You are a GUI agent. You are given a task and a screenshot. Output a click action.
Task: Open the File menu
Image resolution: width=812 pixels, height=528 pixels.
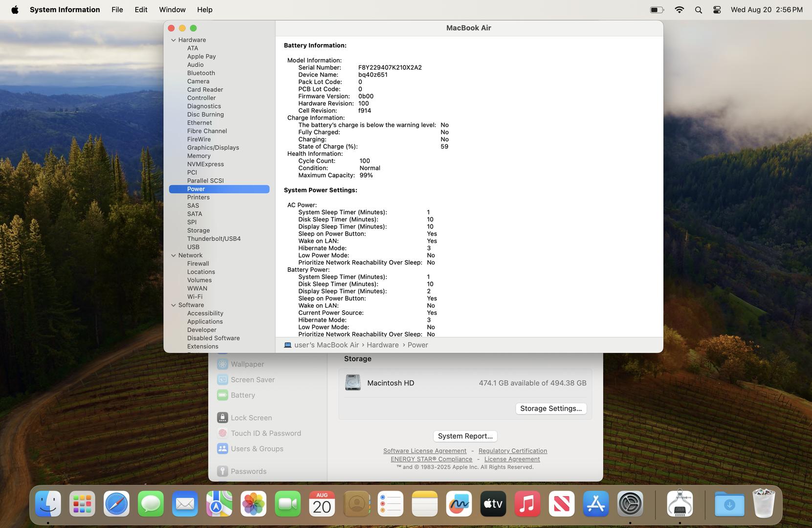[x=117, y=10]
